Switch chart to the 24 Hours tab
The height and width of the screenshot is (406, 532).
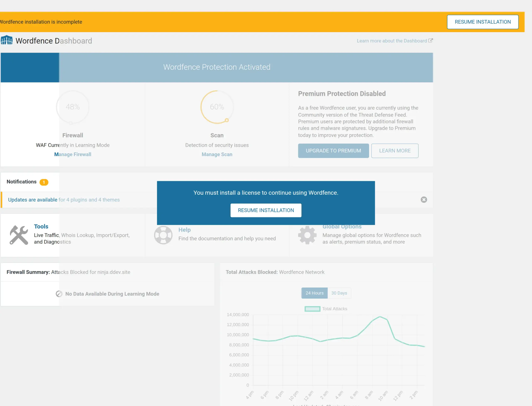pyautogui.click(x=314, y=293)
